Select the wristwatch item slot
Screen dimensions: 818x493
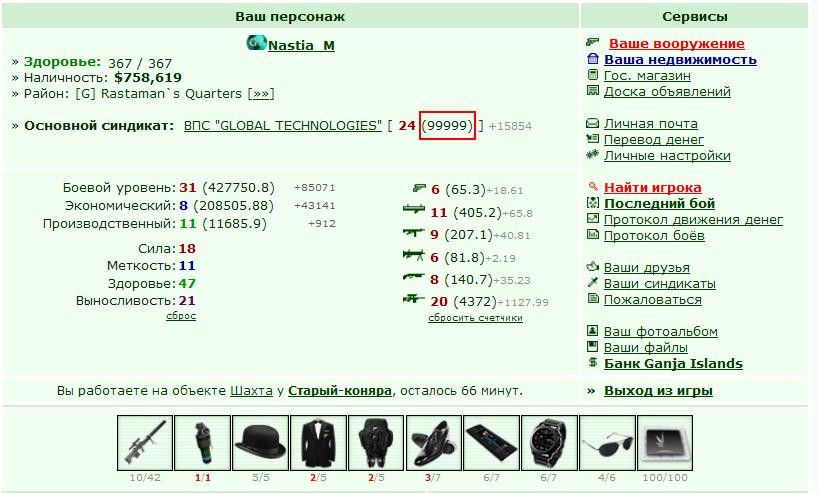tap(549, 443)
